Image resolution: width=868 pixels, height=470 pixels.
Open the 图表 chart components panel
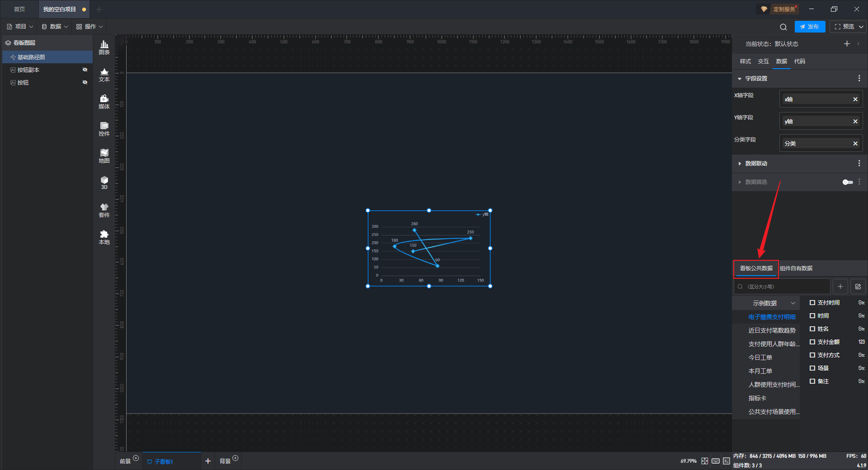point(104,47)
